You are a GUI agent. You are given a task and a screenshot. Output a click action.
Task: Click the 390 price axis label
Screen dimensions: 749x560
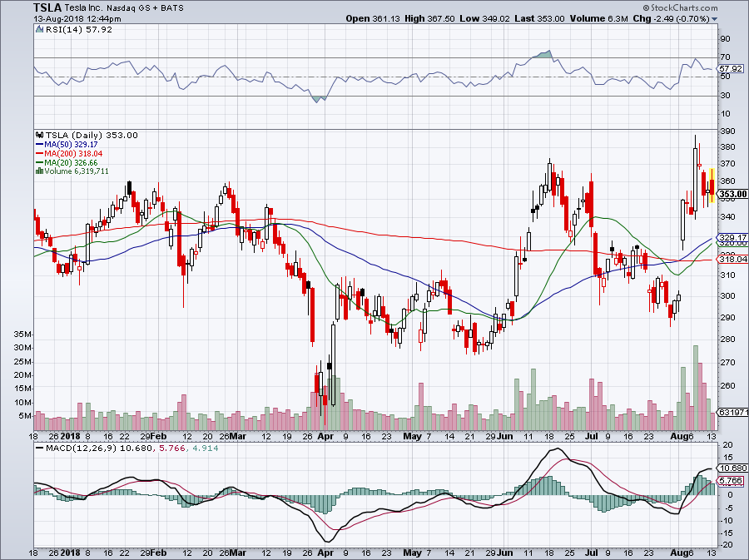coord(727,131)
